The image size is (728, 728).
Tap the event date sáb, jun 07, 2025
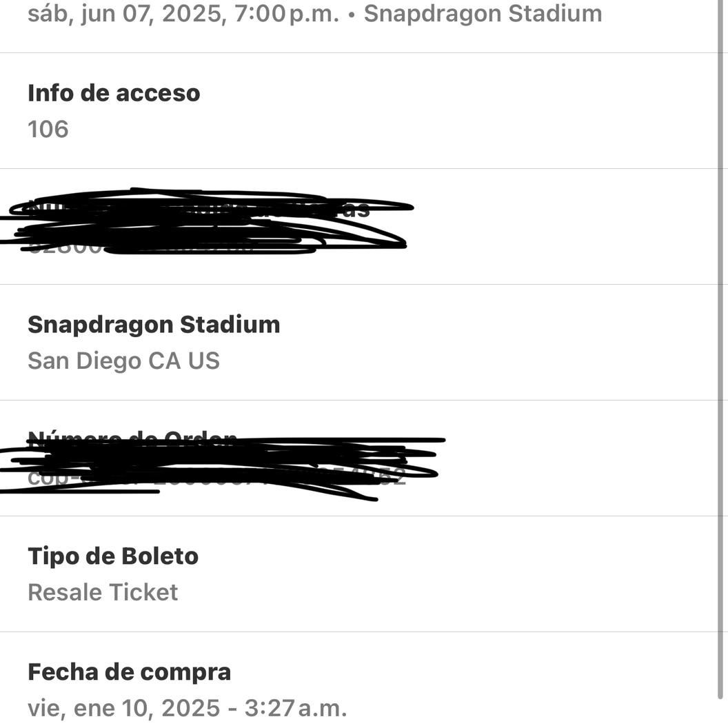click(x=125, y=14)
